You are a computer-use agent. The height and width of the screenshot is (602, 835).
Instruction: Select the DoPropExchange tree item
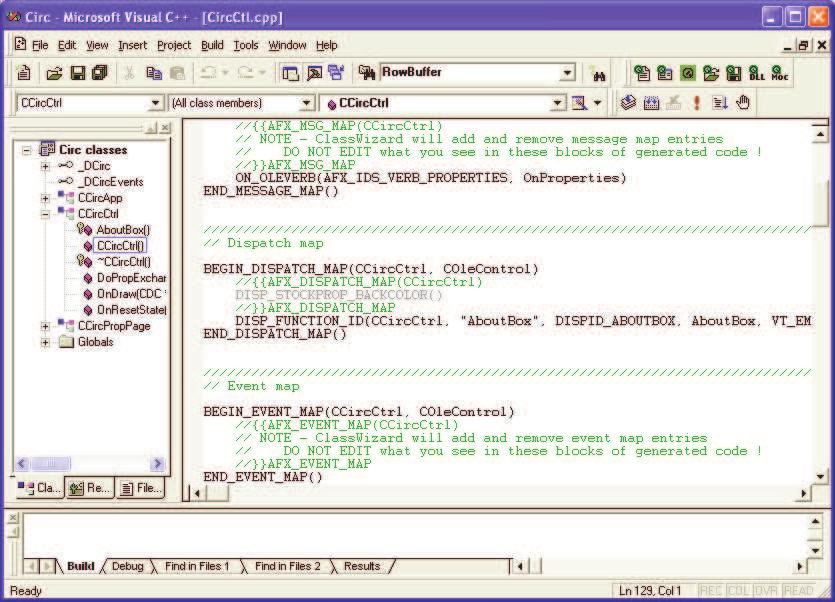point(131,278)
